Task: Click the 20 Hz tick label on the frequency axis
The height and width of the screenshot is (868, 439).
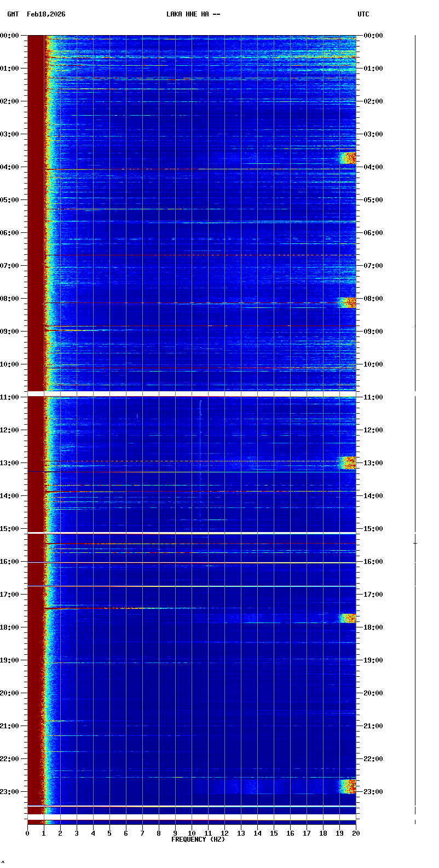Action: [356, 833]
